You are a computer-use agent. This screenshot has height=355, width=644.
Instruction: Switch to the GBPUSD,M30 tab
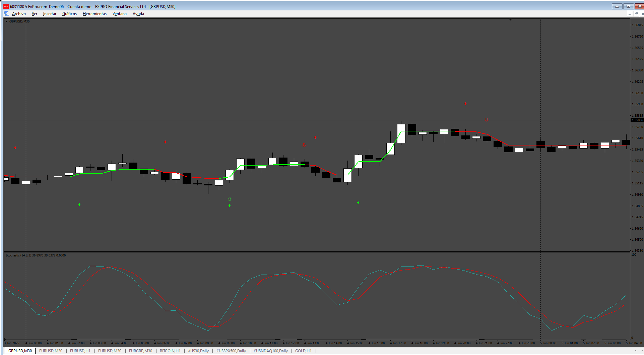pyautogui.click(x=20, y=351)
